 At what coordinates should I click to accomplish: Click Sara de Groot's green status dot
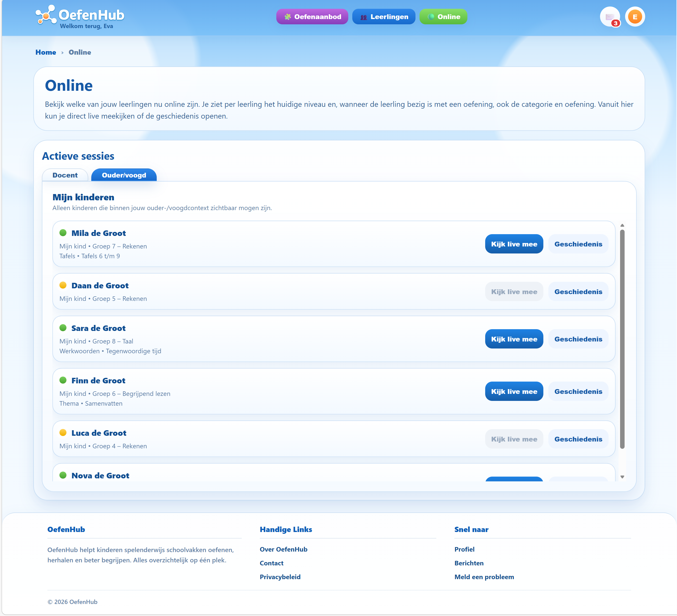click(63, 328)
